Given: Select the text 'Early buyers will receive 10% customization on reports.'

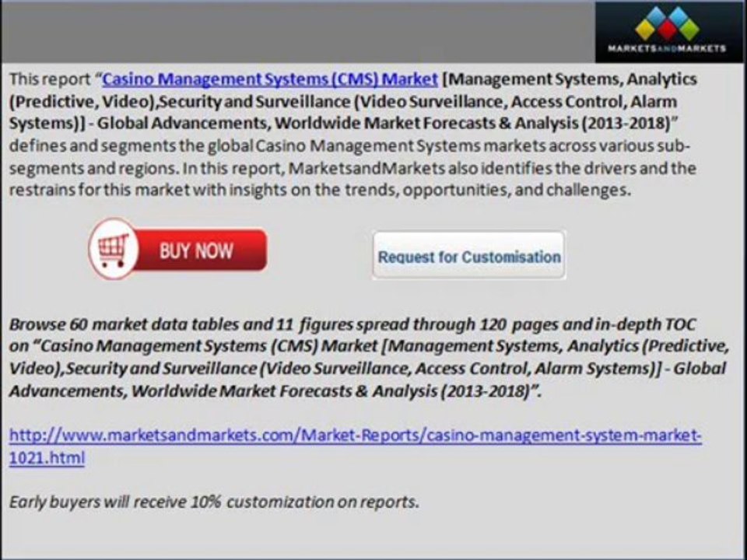Looking at the screenshot, I should point(214,502).
